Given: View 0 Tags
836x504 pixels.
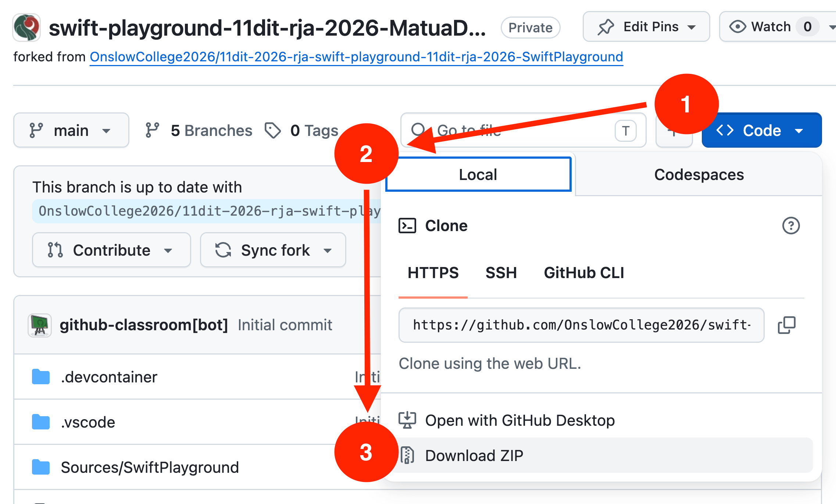Looking at the screenshot, I should click(301, 130).
